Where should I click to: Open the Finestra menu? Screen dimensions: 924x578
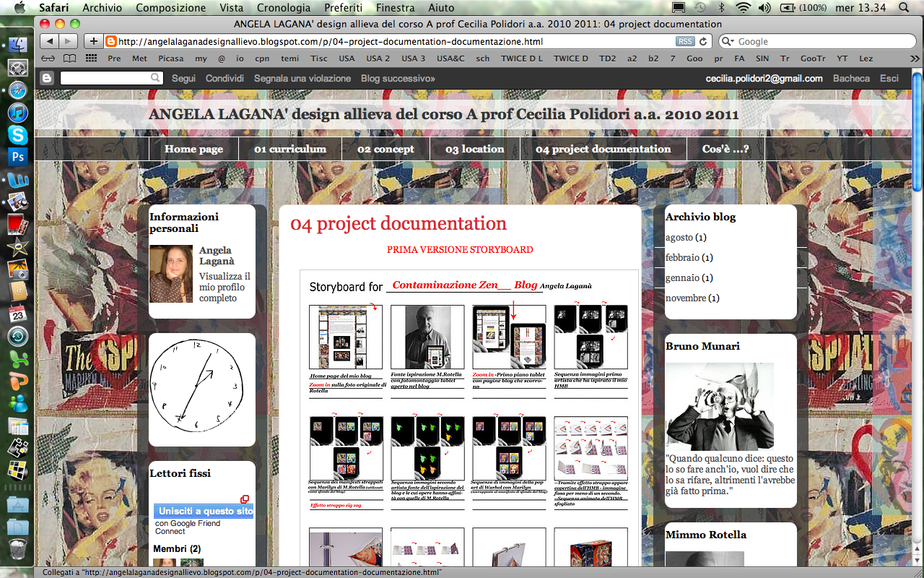[x=395, y=8]
